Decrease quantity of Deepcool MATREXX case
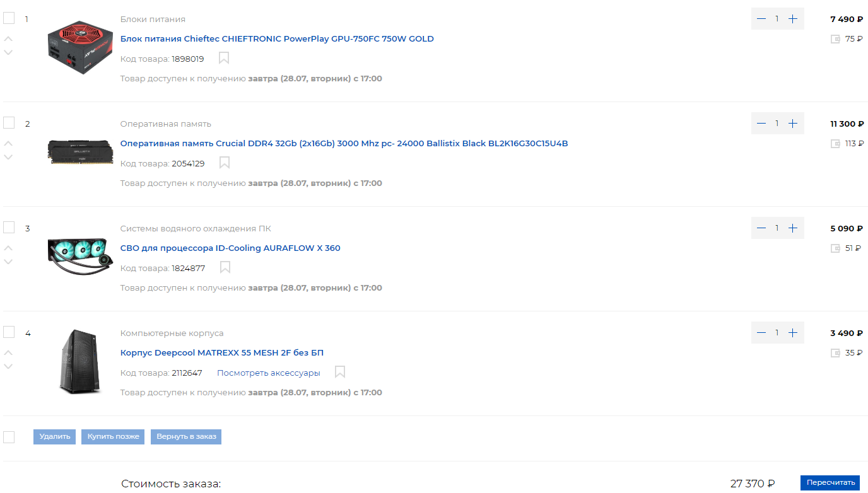Image resolution: width=868 pixels, height=493 pixels. point(761,333)
